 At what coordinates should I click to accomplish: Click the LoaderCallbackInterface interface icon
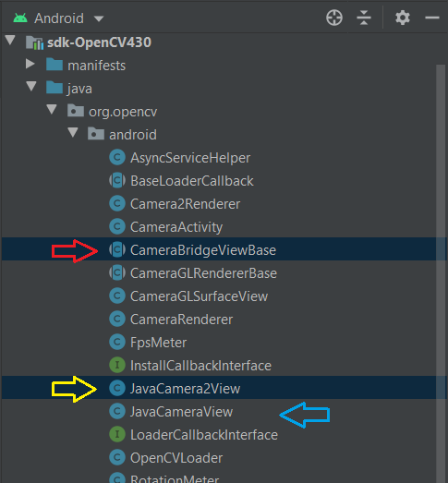tap(117, 435)
